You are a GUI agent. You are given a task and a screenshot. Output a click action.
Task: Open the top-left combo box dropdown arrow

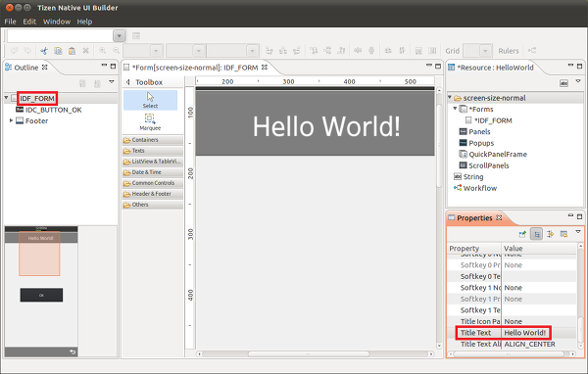[x=119, y=36]
